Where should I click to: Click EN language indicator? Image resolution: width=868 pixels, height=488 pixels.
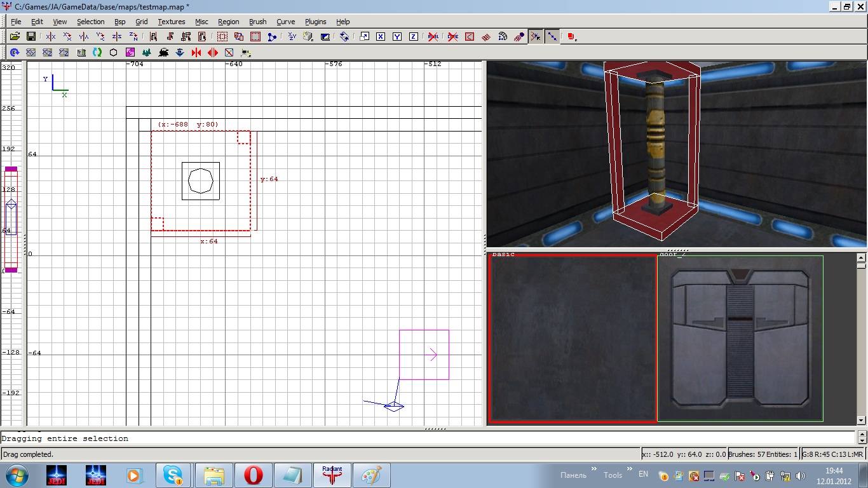point(643,475)
